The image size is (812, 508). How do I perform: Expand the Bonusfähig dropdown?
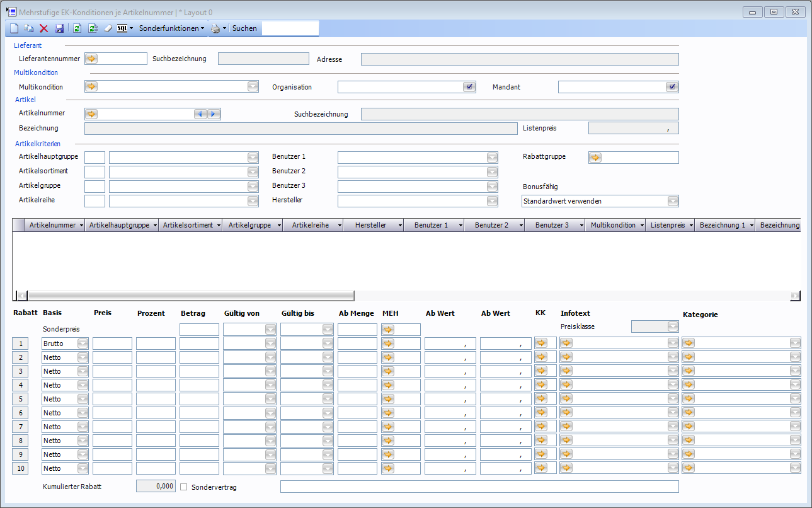(673, 201)
